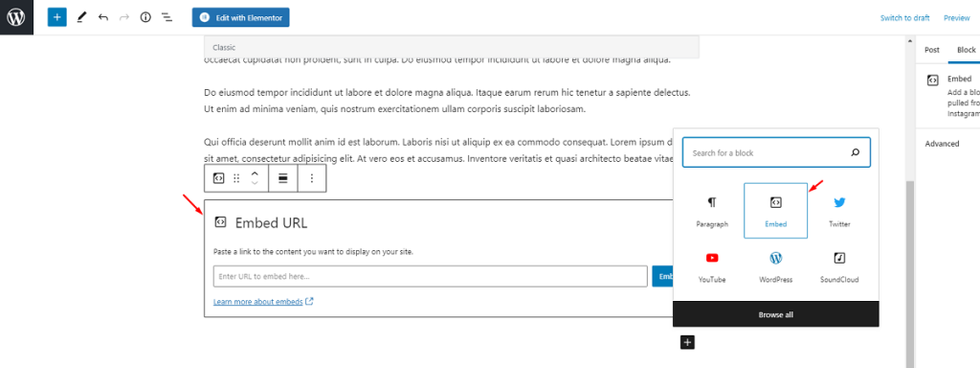
Task: Change alignment in block toolbar
Action: coord(282,178)
